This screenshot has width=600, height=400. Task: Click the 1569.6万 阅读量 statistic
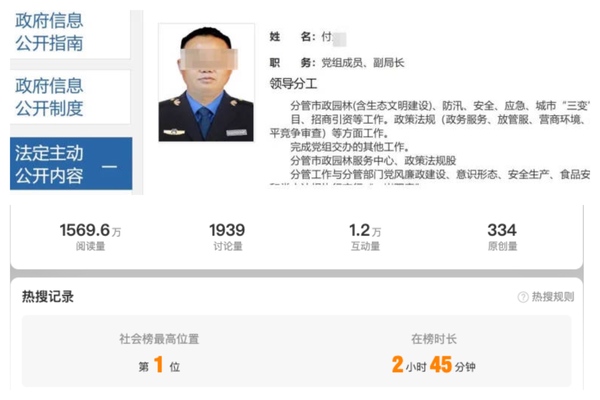tap(90, 237)
